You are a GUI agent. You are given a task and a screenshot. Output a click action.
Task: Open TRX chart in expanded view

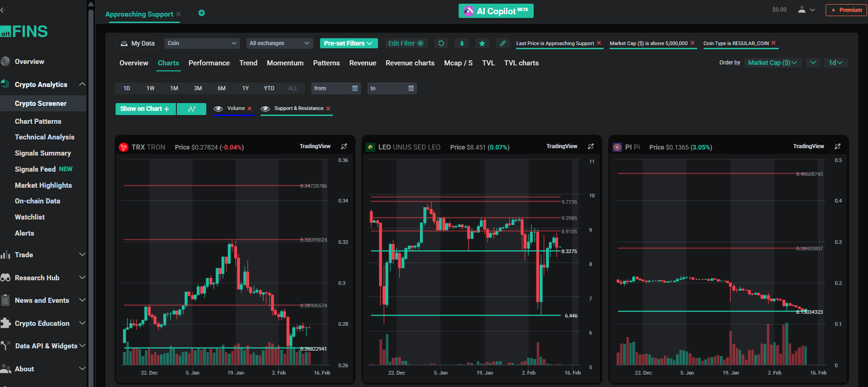[x=344, y=146]
